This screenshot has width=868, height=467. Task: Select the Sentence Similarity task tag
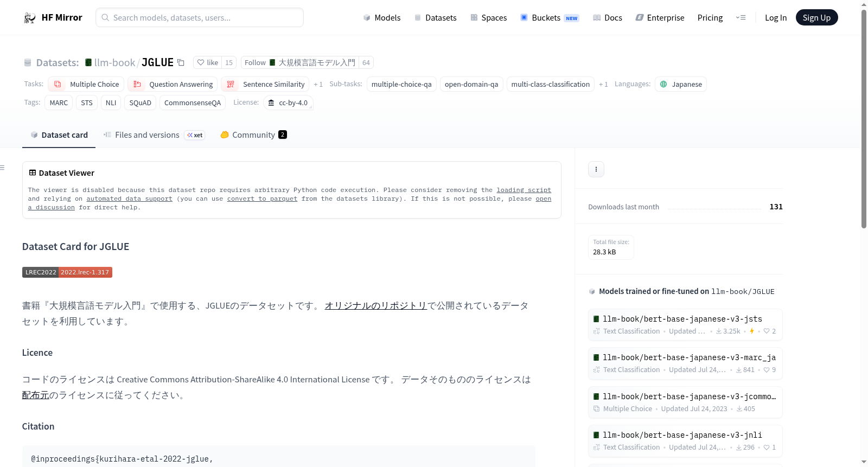coord(265,85)
